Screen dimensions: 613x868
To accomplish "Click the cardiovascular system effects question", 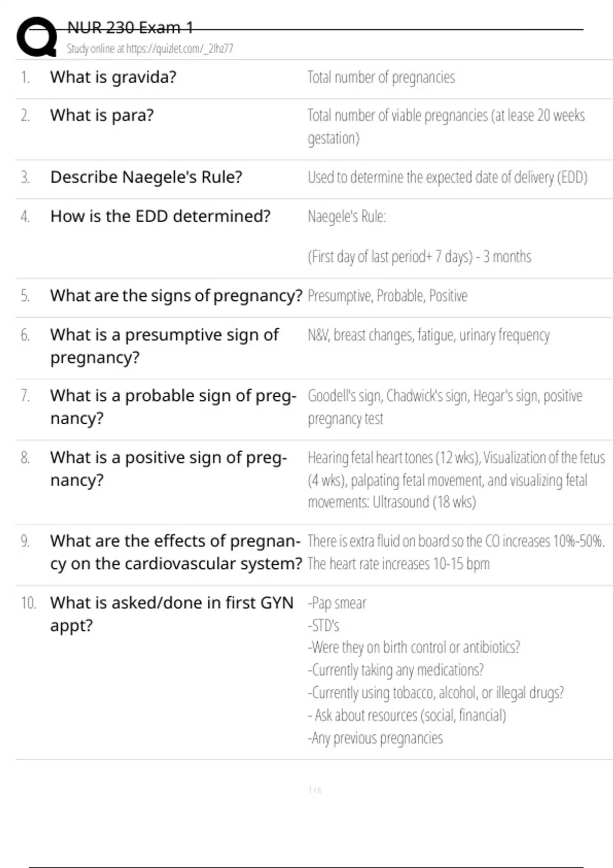I will click(x=176, y=552).
